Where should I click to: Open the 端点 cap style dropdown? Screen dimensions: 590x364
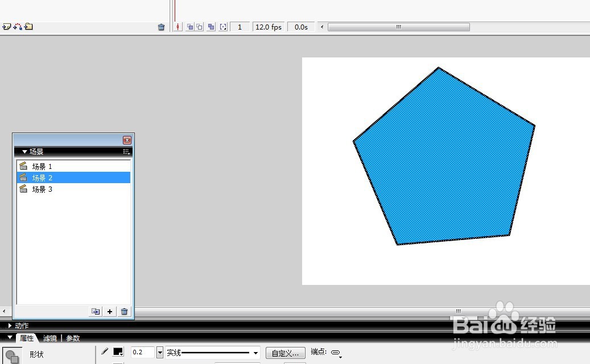coord(336,353)
